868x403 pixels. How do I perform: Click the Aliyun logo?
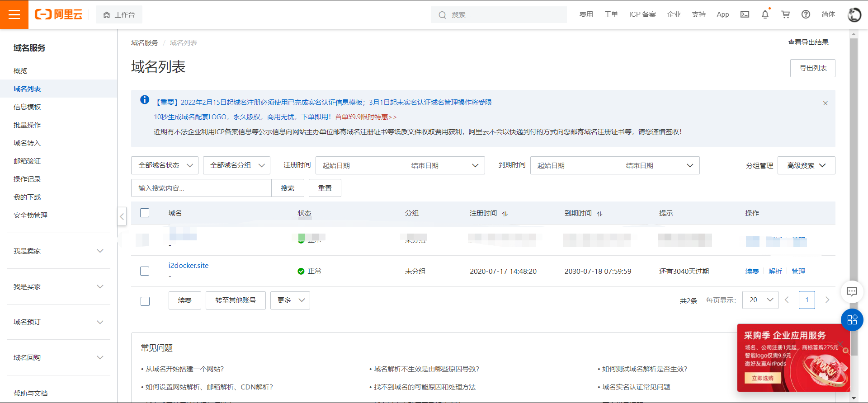(x=59, y=14)
